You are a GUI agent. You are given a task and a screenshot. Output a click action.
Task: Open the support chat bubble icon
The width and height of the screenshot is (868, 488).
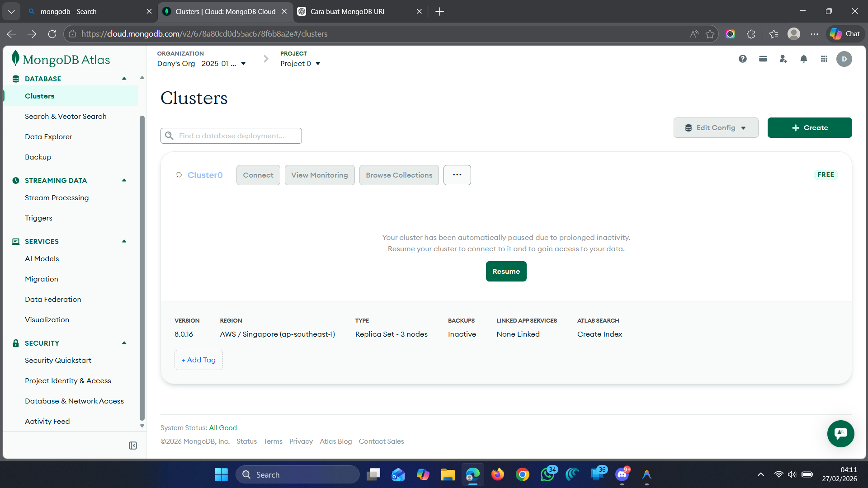pos(840,434)
